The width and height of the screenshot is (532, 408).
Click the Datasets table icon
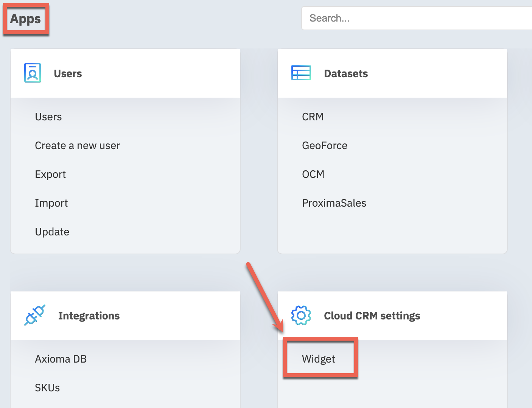point(301,73)
